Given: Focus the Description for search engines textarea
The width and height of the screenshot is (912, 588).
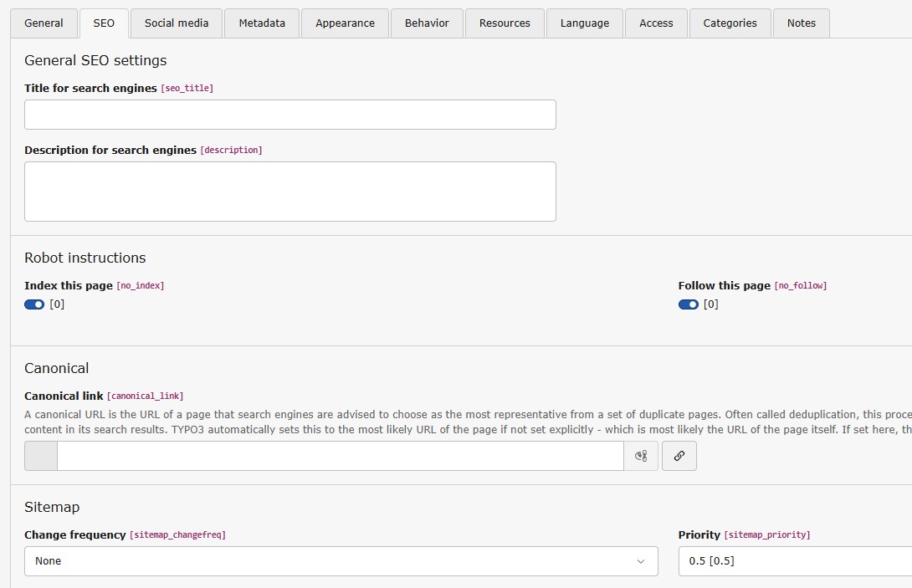Looking at the screenshot, I should 289,192.
